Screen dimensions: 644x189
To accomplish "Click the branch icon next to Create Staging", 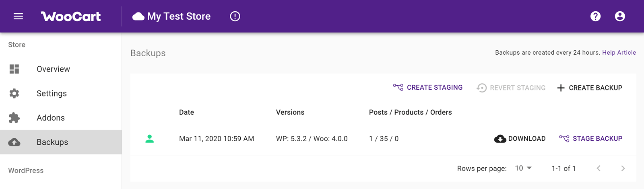I will tap(398, 87).
